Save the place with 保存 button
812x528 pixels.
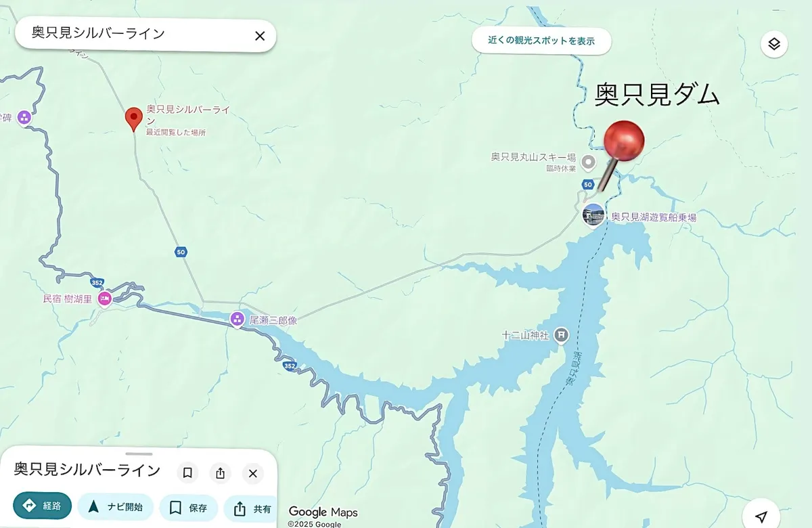188,508
